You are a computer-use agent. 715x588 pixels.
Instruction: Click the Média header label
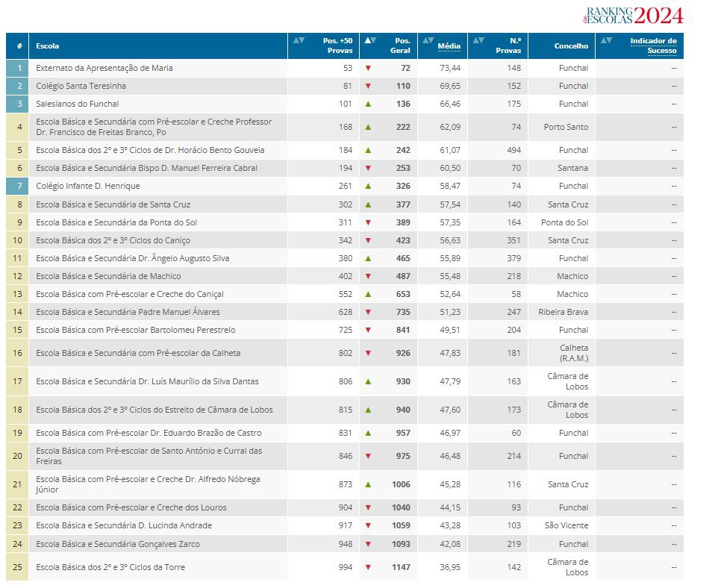coord(449,46)
